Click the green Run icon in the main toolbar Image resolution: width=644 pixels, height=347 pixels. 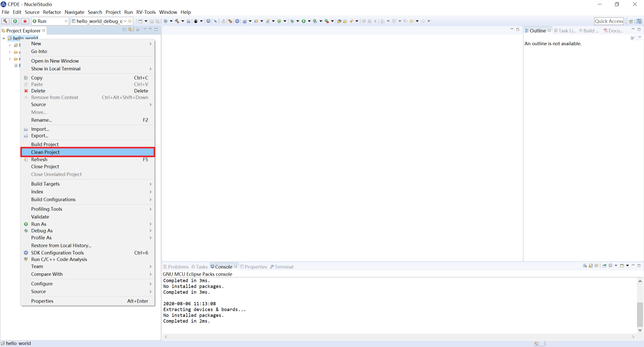(x=303, y=21)
